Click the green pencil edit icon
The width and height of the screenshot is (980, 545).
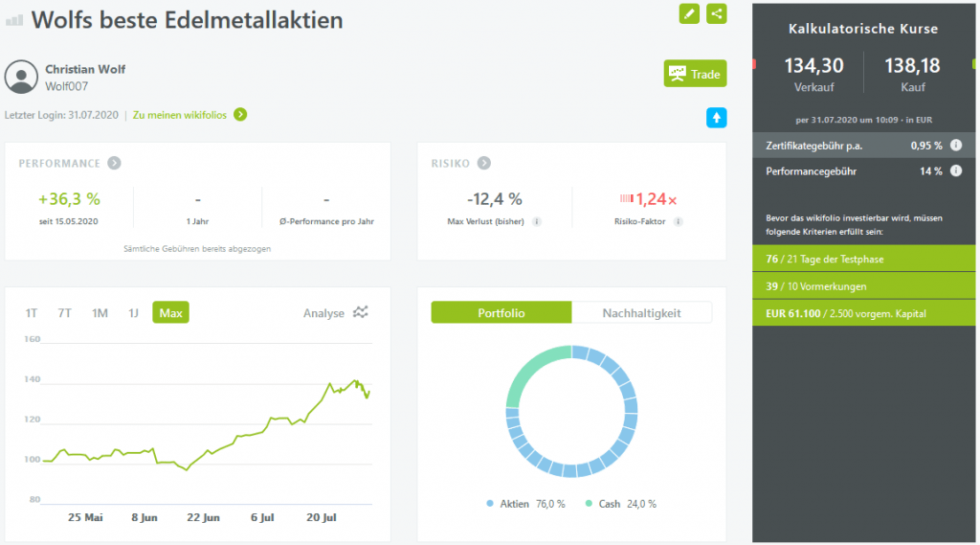coord(689,13)
